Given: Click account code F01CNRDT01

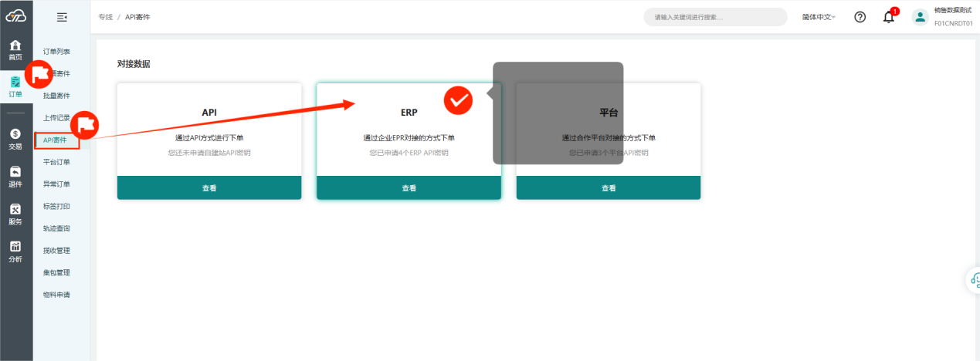Looking at the screenshot, I should click(x=953, y=23).
